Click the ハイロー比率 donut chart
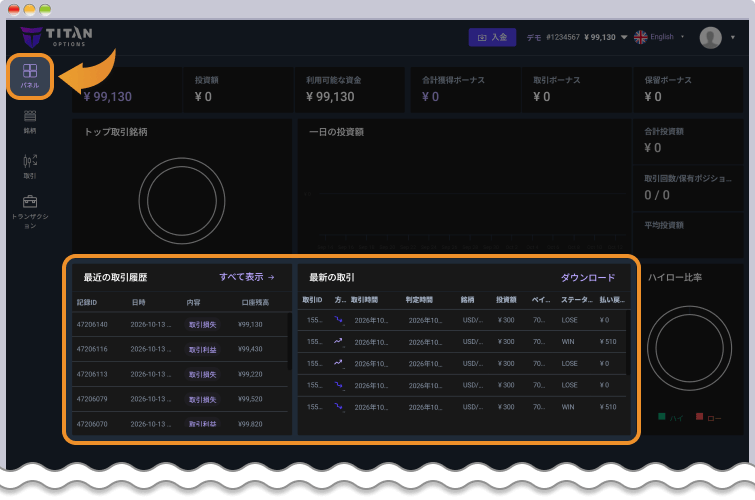The image size is (755, 500). (689, 348)
